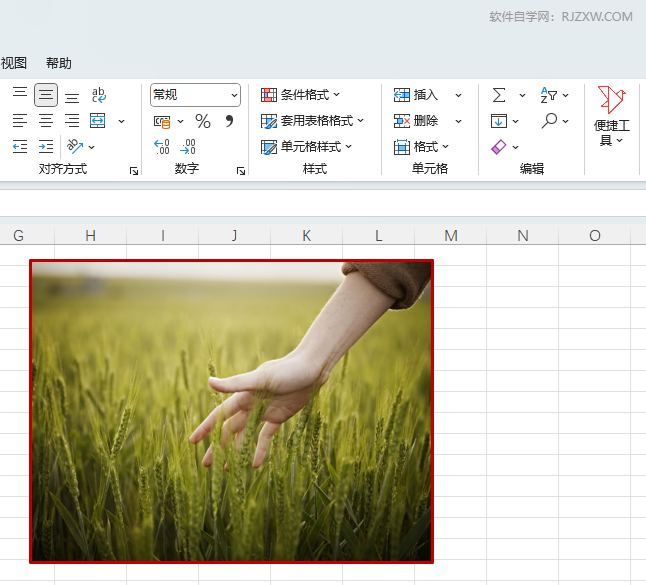Image resolution: width=646 pixels, height=585 pixels.
Task: Select column L header
Action: point(379,235)
